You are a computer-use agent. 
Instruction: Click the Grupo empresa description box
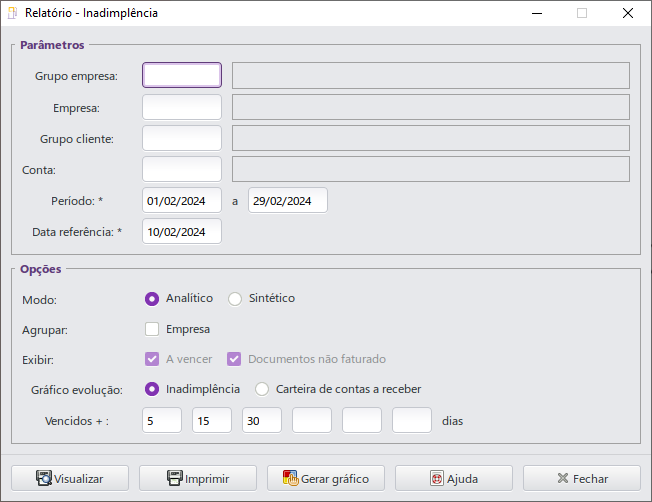point(431,75)
